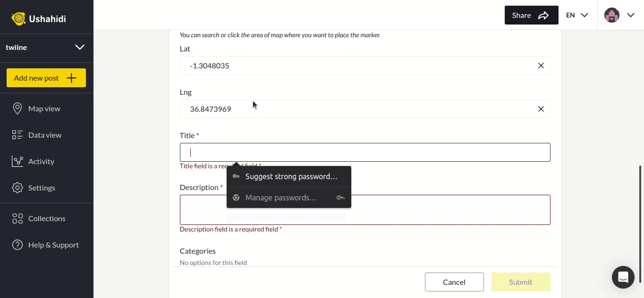Select Manage passwords from the popup
The image size is (644, 298).
pos(281,198)
